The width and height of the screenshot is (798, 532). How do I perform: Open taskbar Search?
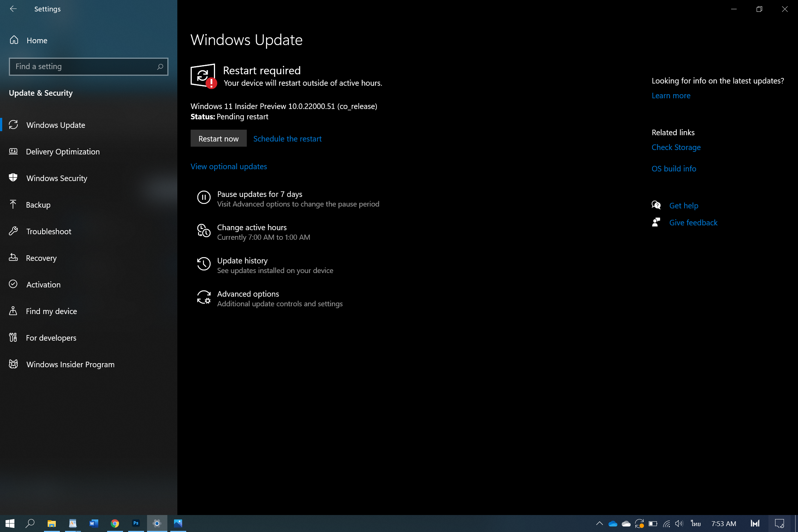(30, 524)
